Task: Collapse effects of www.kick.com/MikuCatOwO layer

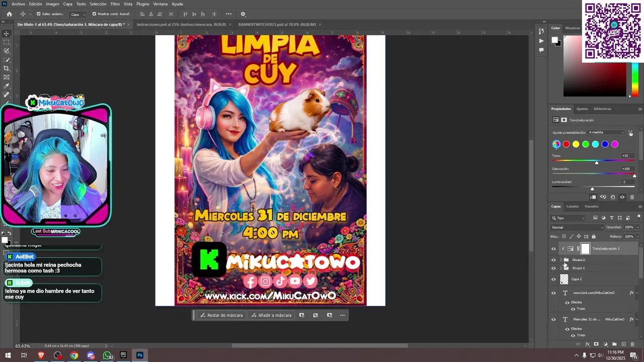Action: click(637, 293)
